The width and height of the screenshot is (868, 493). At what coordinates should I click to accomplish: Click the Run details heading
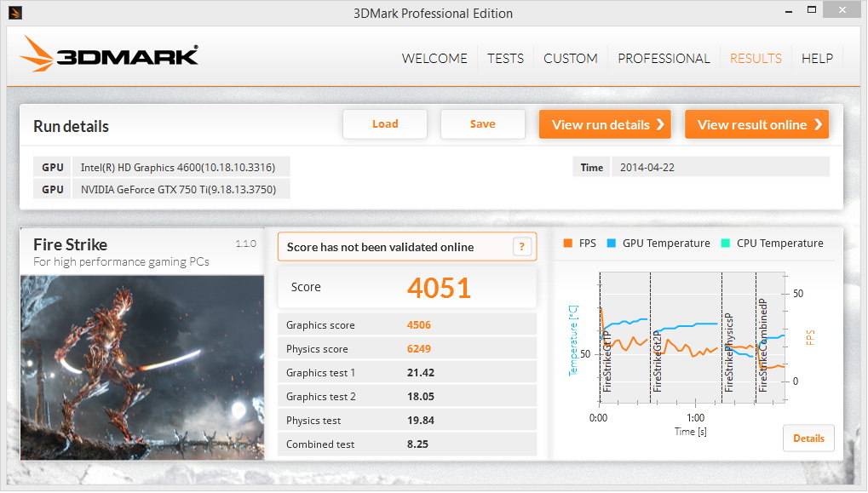click(71, 126)
